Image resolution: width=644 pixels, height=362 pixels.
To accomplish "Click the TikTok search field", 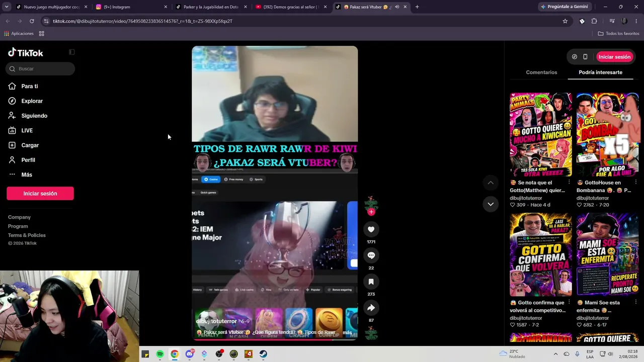I will point(40,69).
